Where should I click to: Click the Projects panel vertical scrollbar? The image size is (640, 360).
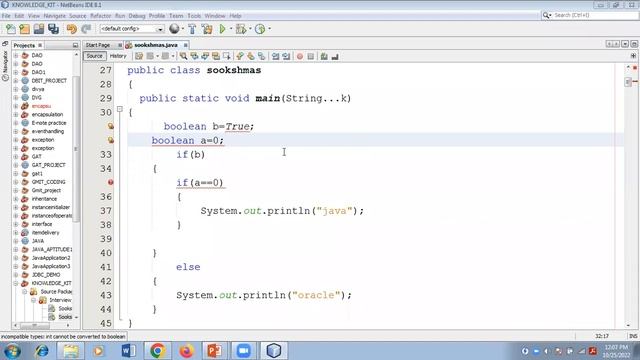click(76, 149)
